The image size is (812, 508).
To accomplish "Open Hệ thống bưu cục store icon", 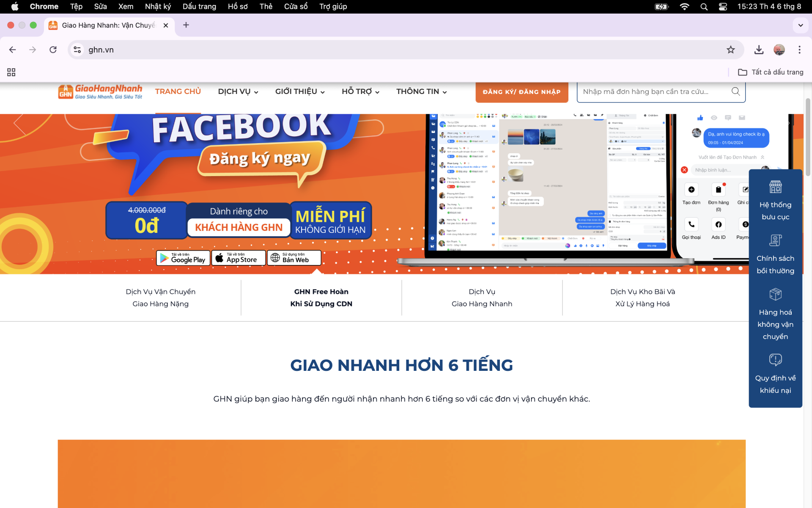I will [775, 187].
